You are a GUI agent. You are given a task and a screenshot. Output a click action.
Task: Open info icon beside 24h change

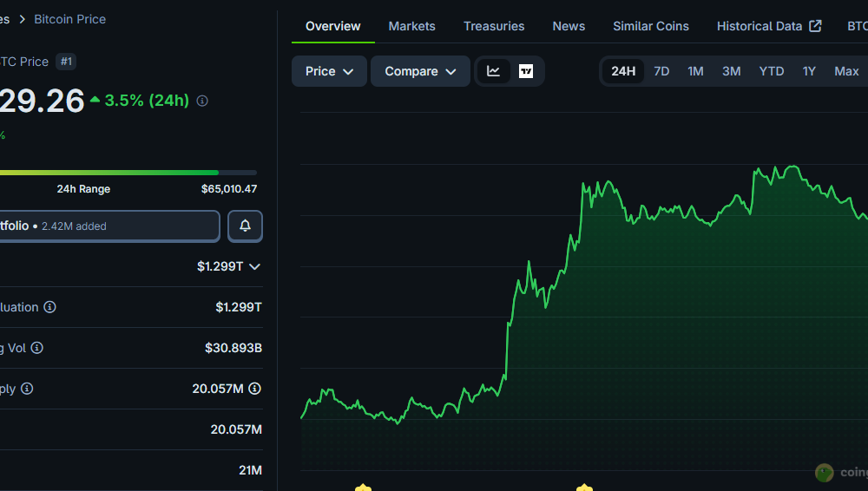point(202,101)
